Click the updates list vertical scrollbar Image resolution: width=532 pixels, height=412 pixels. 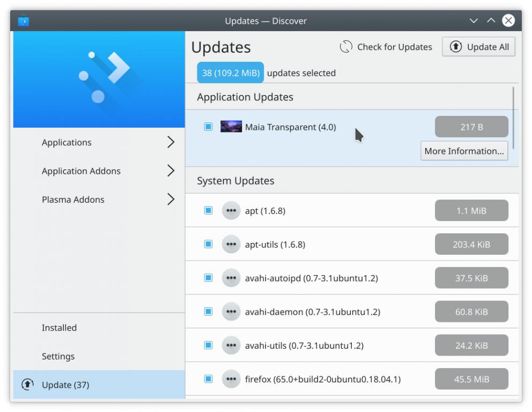click(513, 118)
